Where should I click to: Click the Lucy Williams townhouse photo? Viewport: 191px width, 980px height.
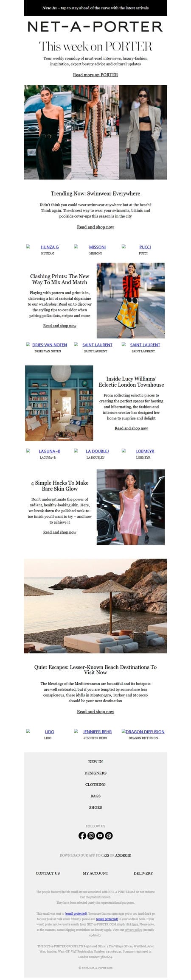(x=59, y=403)
